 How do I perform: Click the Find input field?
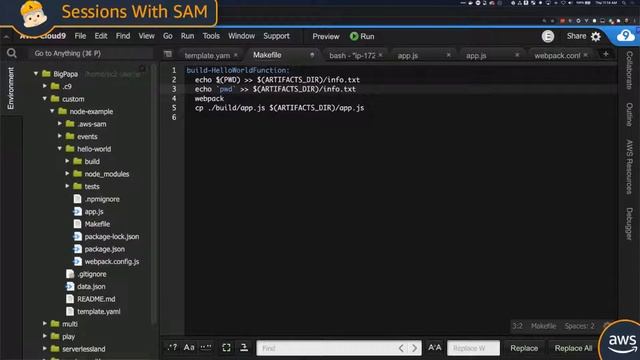click(x=327, y=348)
